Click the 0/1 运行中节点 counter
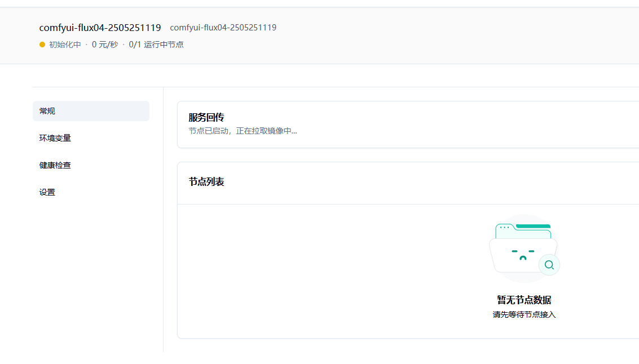The width and height of the screenshot is (639, 364). [x=156, y=45]
